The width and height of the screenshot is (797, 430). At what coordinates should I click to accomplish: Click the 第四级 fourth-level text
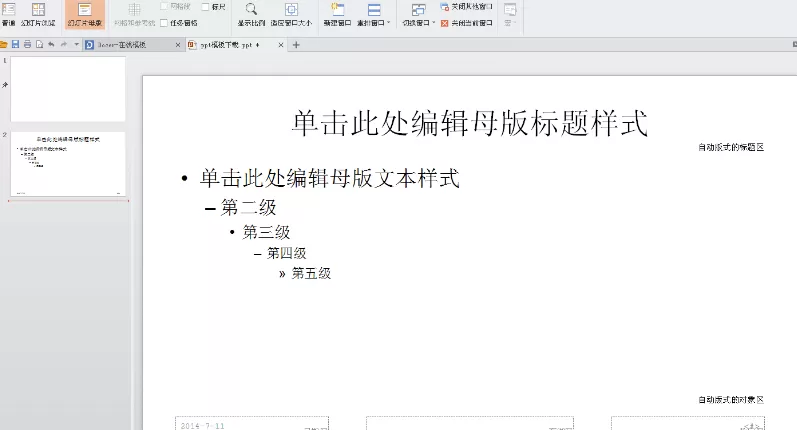287,253
